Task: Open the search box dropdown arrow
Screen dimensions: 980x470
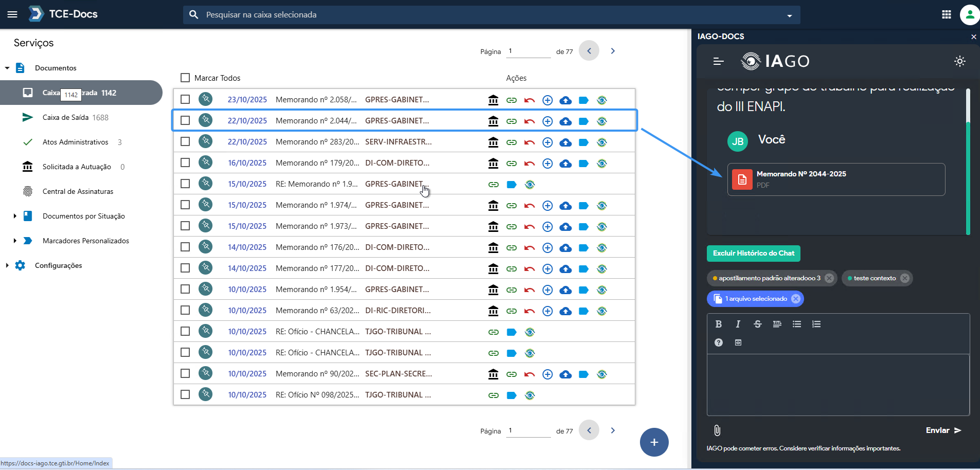Action: (789, 15)
